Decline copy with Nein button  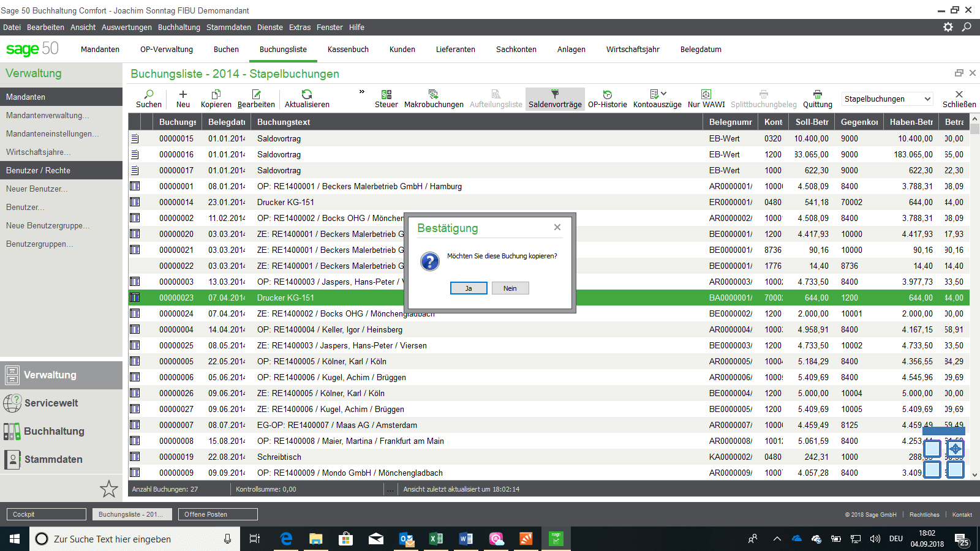click(x=510, y=288)
